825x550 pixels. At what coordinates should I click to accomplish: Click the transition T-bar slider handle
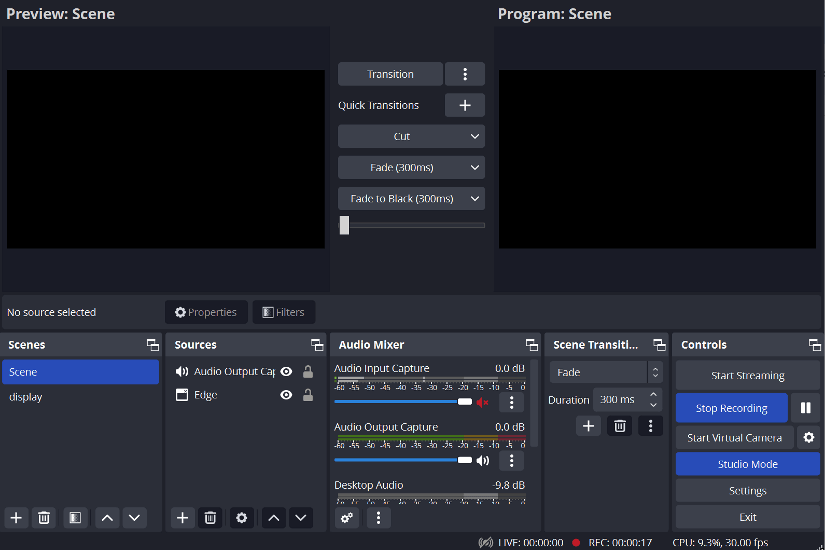pos(344,225)
